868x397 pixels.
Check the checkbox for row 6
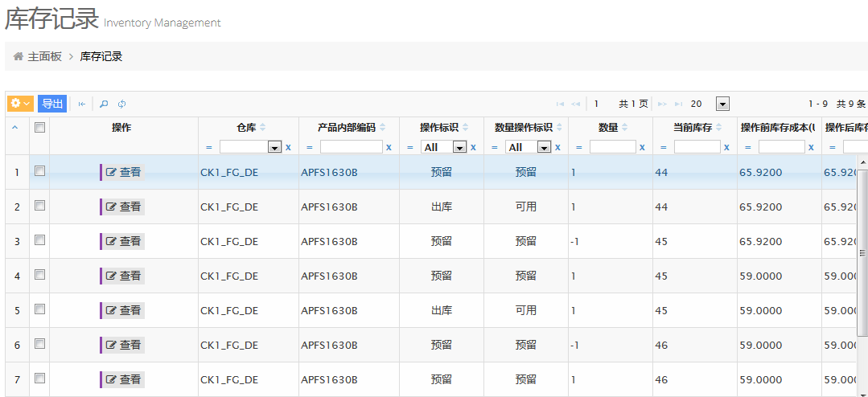(39, 344)
